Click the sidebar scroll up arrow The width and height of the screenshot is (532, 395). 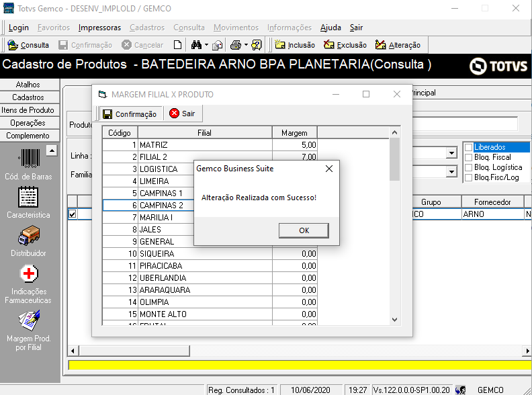tap(52, 150)
